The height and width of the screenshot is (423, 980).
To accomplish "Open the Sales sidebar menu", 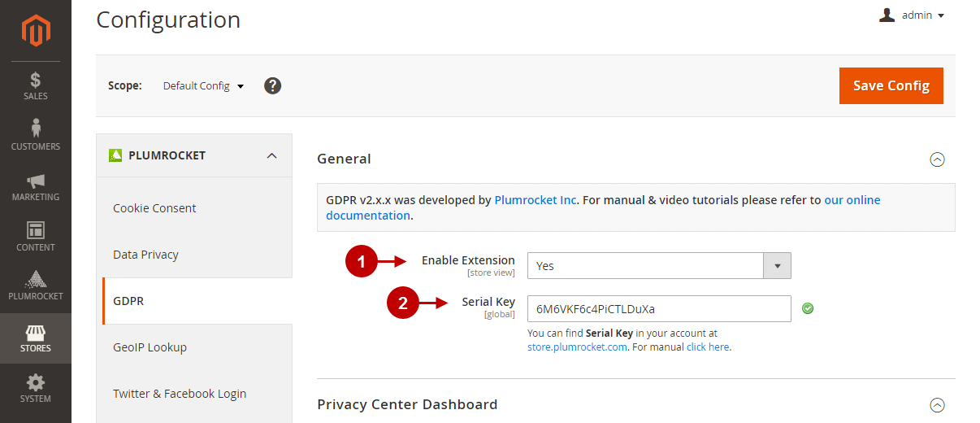I will click(36, 86).
